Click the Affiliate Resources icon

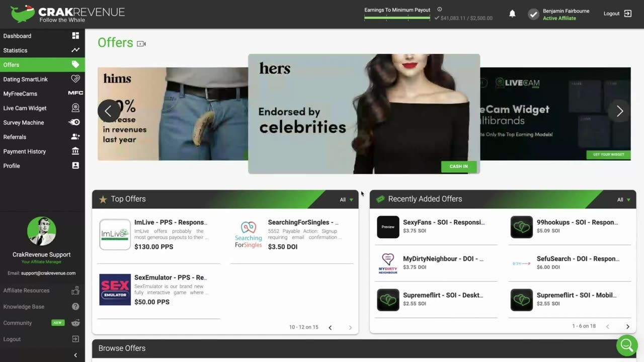pyautogui.click(x=75, y=290)
